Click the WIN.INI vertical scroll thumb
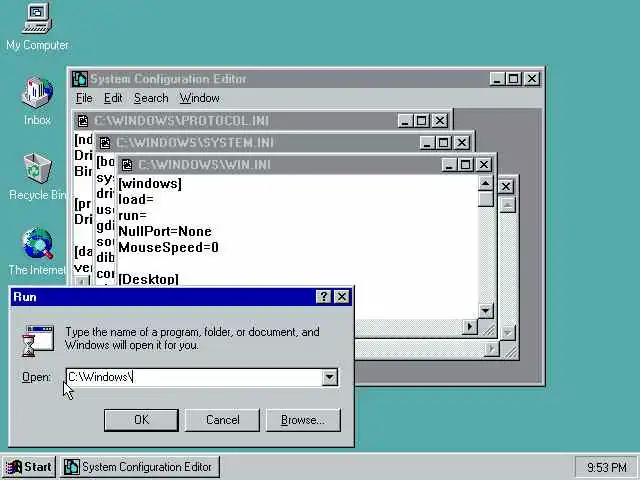Image resolution: width=640 pixels, height=480 pixels. tap(485, 199)
